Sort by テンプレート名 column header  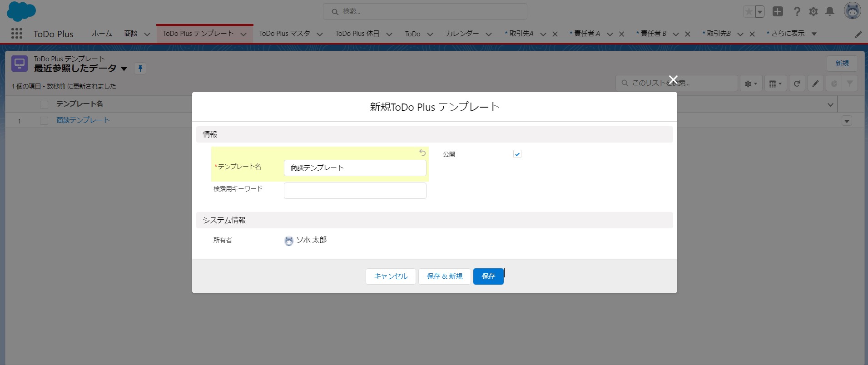click(x=79, y=104)
